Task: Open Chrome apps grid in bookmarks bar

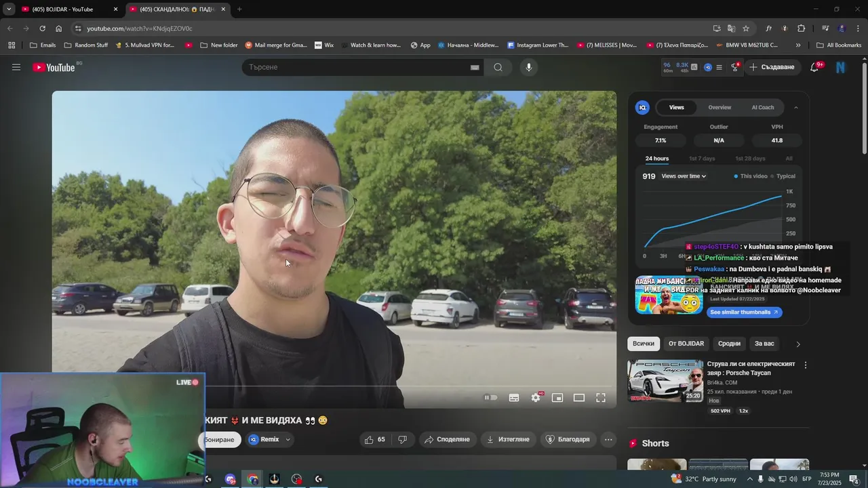Action: pyautogui.click(x=12, y=45)
